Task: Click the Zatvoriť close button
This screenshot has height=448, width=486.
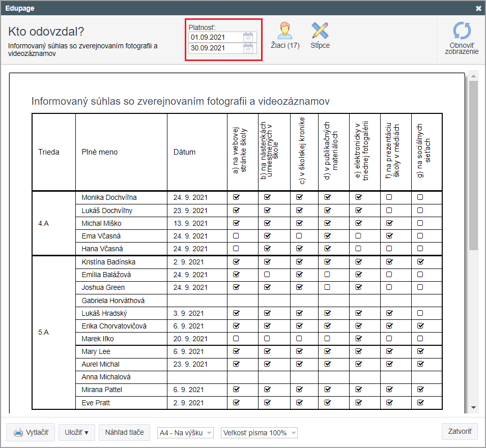Action: point(460,431)
